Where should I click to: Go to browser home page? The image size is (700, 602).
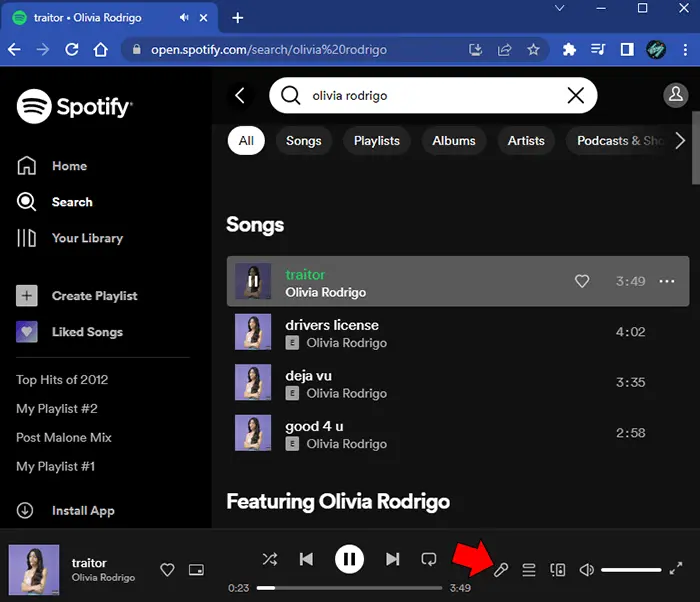(x=100, y=49)
